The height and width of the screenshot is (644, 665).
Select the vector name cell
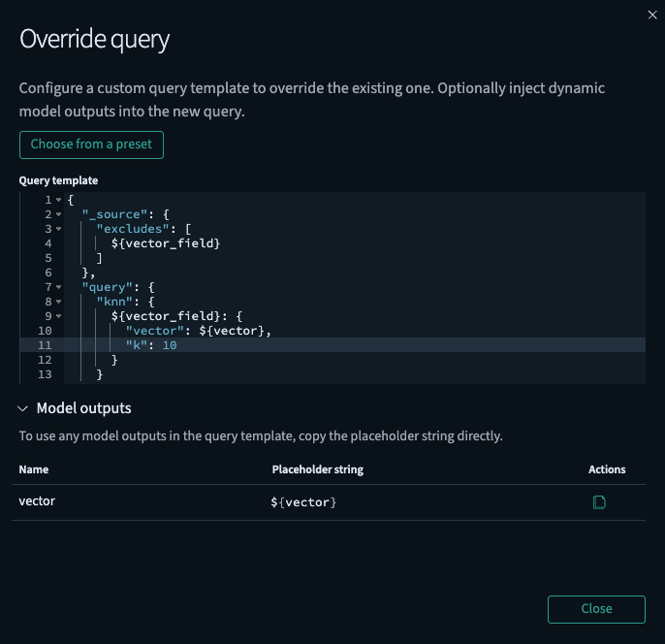tap(37, 501)
